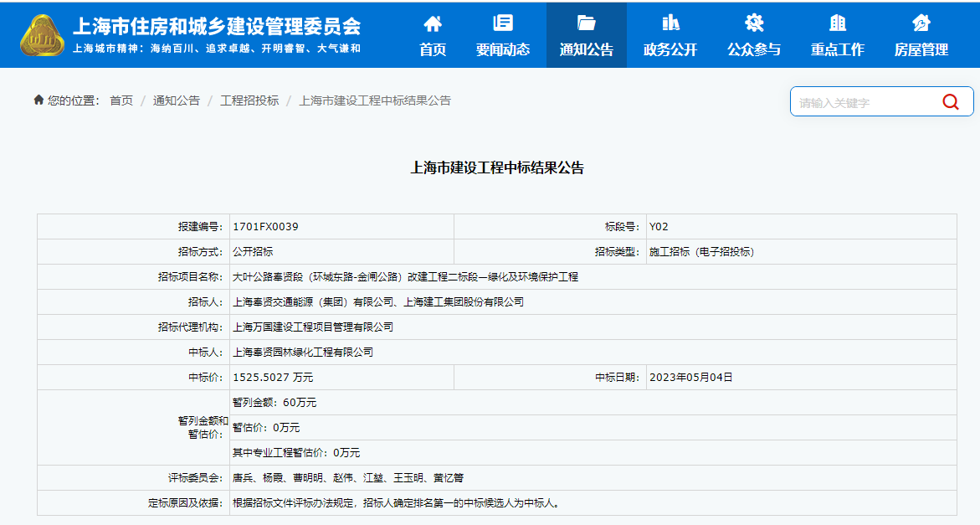Open the 工程招投标 breadcrumb link

pyautogui.click(x=249, y=100)
